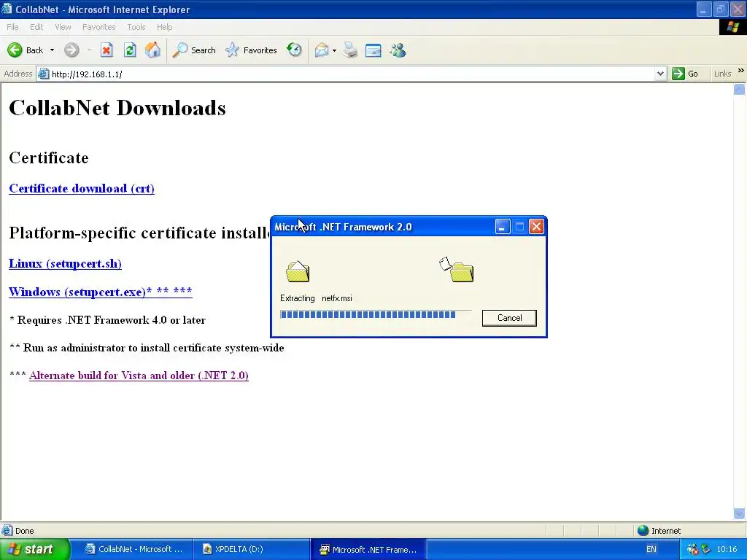This screenshot has width=747, height=560.
Task: Cancel the .NET Framework extraction
Action: click(x=509, y=318)
